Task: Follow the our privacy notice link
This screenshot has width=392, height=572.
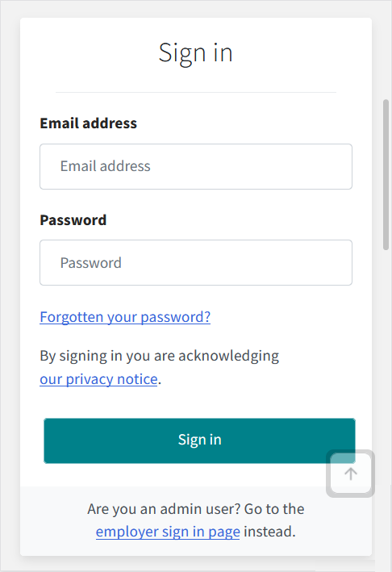Action: tap(98, 379)
